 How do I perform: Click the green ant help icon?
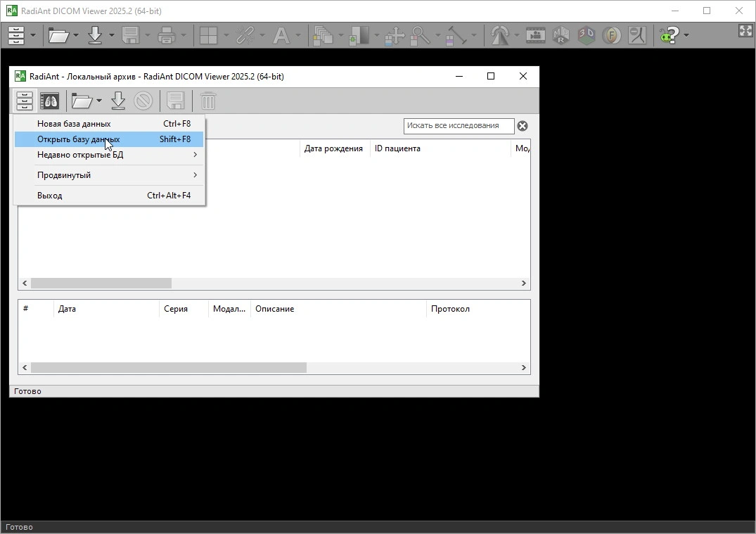pos(669,35)
